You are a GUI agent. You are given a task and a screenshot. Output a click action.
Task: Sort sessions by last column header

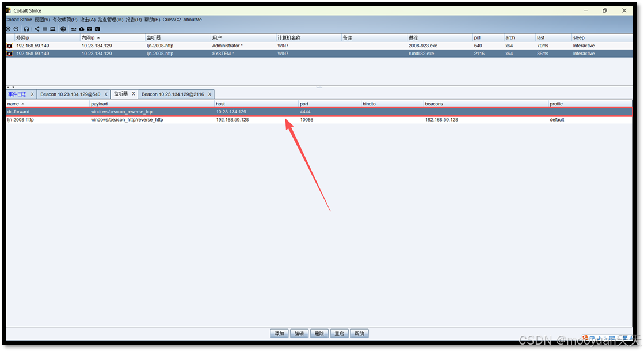(x=553, y=38)
